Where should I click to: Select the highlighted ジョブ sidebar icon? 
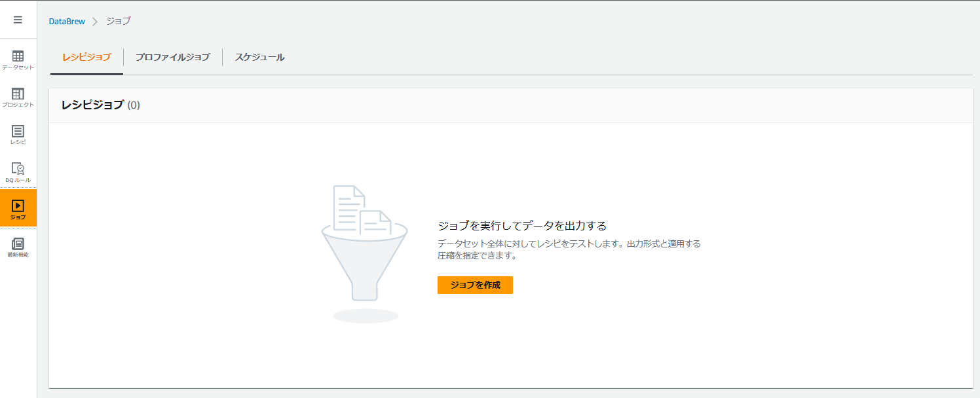click(18, 208)
